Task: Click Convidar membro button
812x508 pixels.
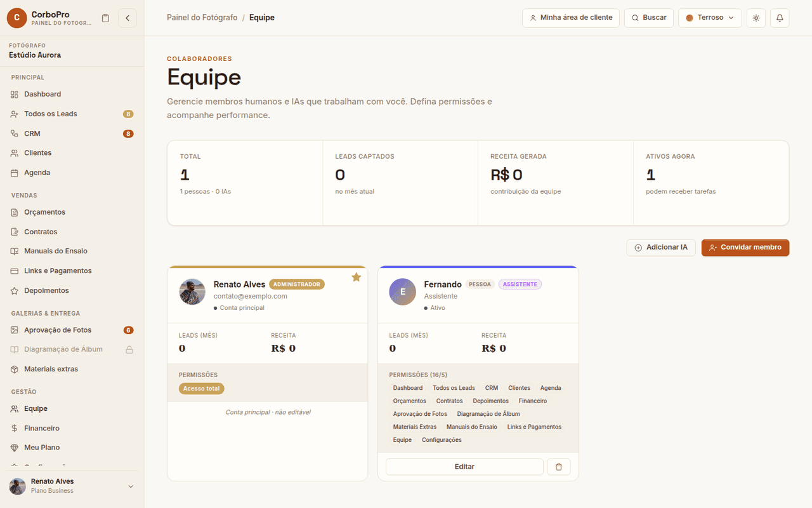Action: point(745,248)
